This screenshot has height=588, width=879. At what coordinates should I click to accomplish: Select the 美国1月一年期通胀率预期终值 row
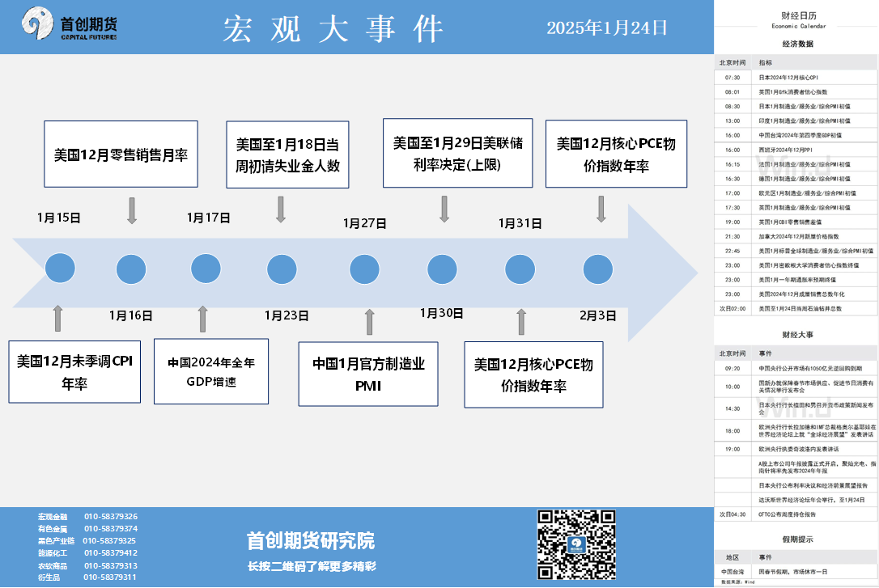(x=796, y=280)
